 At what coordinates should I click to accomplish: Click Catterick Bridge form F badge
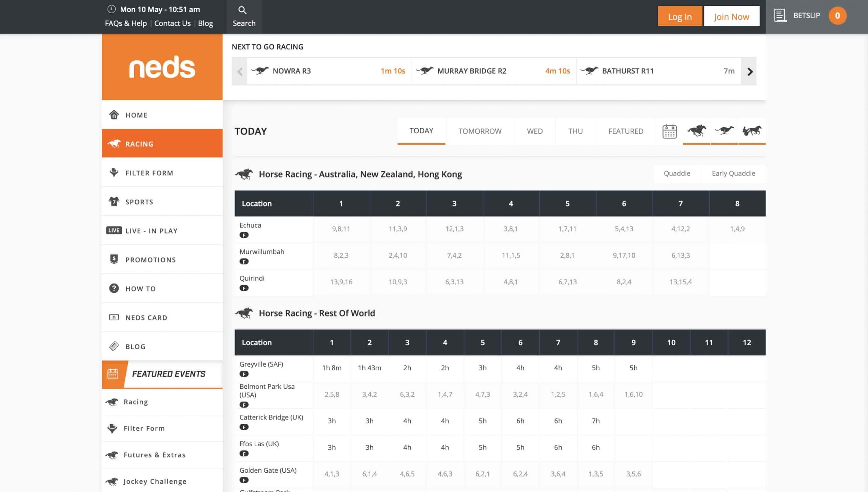[244, 427]
